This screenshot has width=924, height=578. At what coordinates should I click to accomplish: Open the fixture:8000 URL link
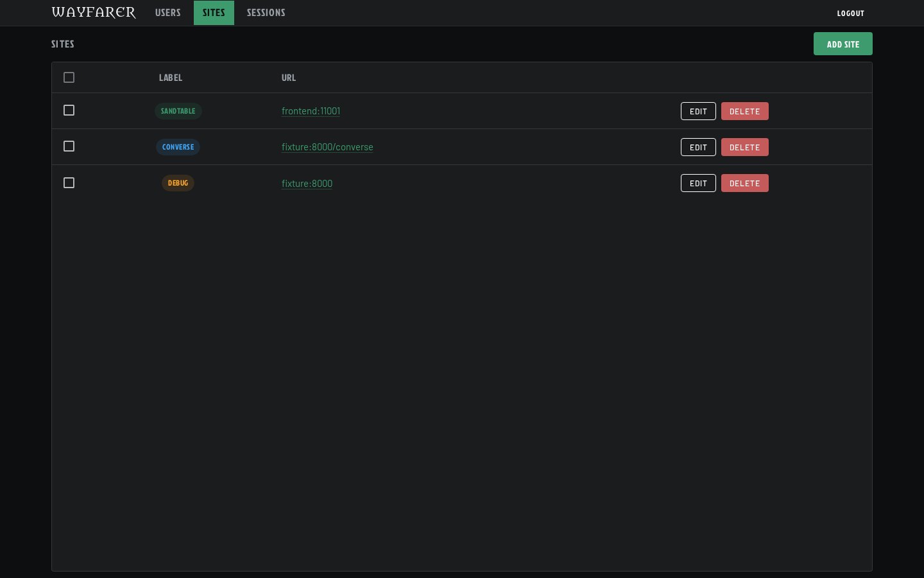point(307,184)
